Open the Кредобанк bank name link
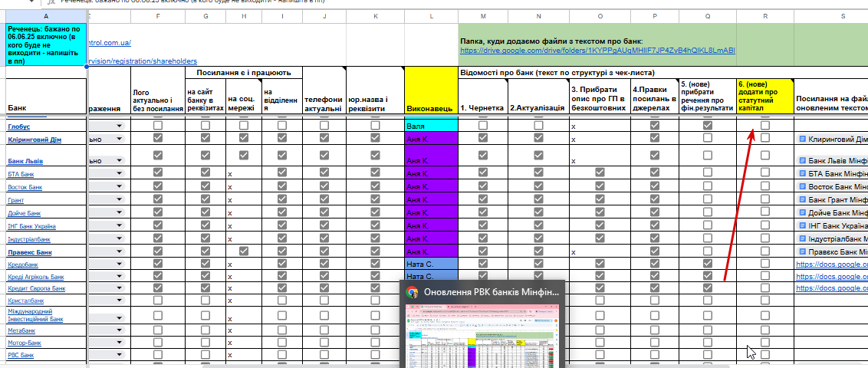The image size is (868, 368). point(25,265)
